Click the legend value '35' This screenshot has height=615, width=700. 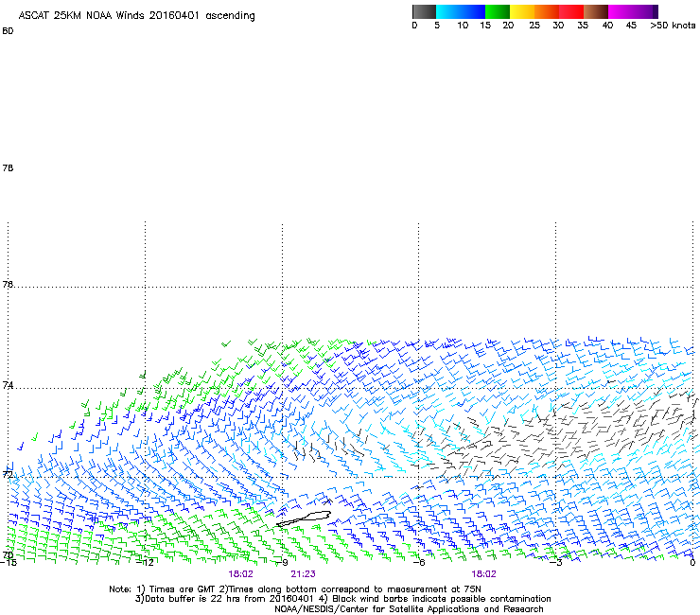pyautogui.click(x=583, y=26)
